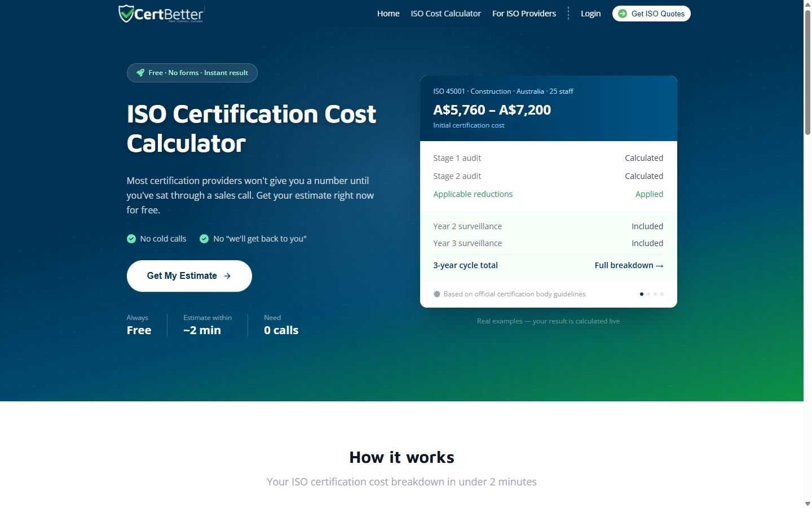
Task: Click the "Applicable reductions" row label
Action: (473, 194)
